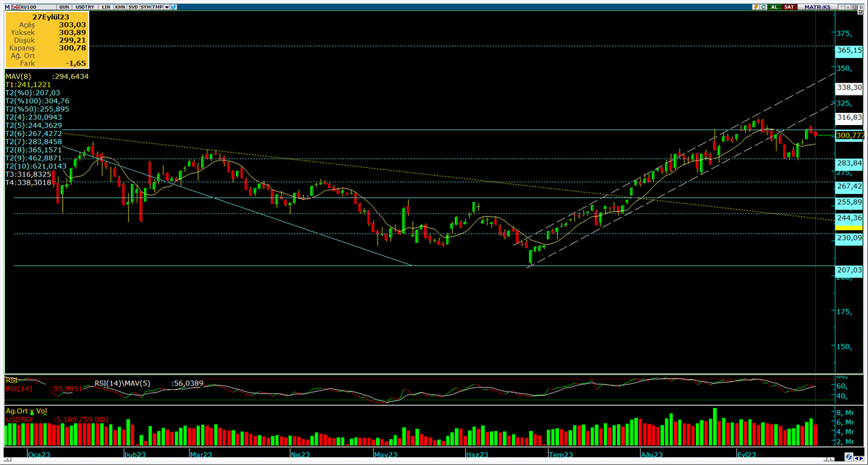Click the red SAT sell button
Screen dimensions: 868x465
tap(789, 7)
